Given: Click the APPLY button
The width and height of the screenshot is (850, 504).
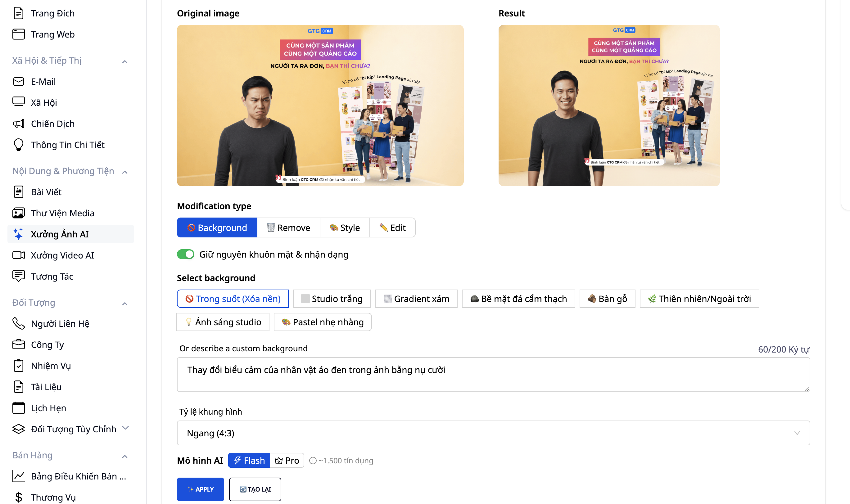Looking at the screenshot, I should pos(201,489).
